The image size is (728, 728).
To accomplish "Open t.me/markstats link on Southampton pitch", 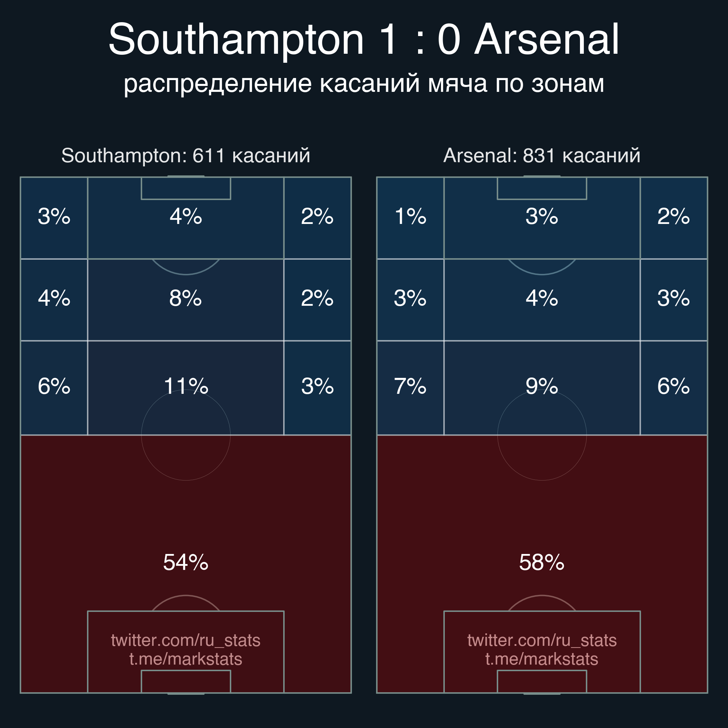I will point(186,659).
